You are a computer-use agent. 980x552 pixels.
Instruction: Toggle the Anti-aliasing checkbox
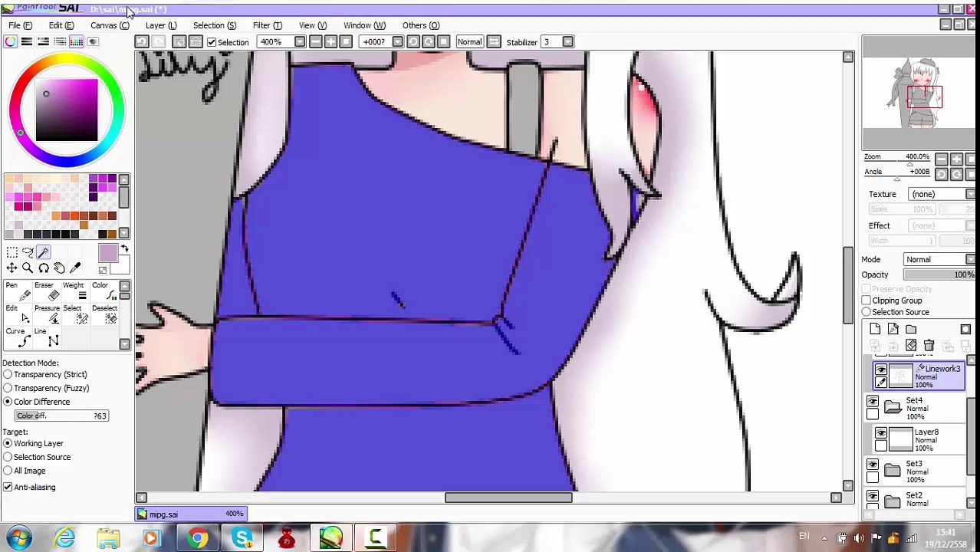8,487
